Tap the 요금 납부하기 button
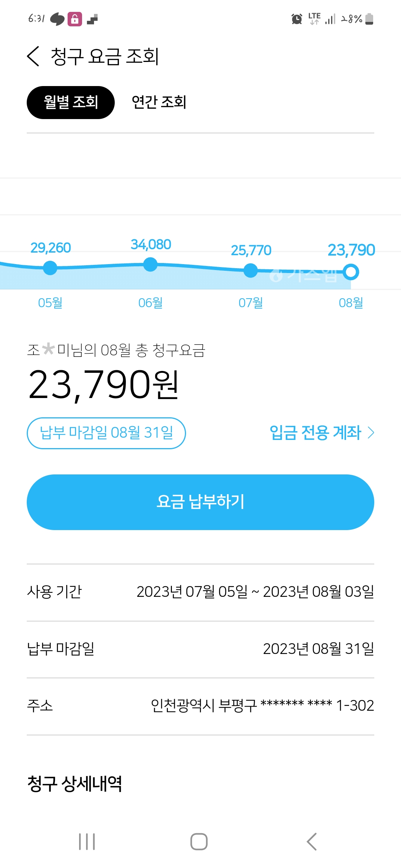This screenshot has height=868, width=401. click(x=200, y=502)
